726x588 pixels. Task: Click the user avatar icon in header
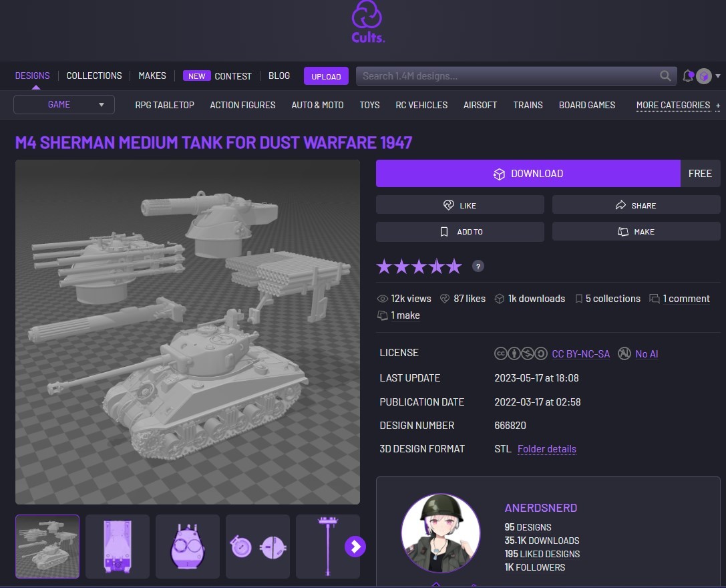point(704,76)
